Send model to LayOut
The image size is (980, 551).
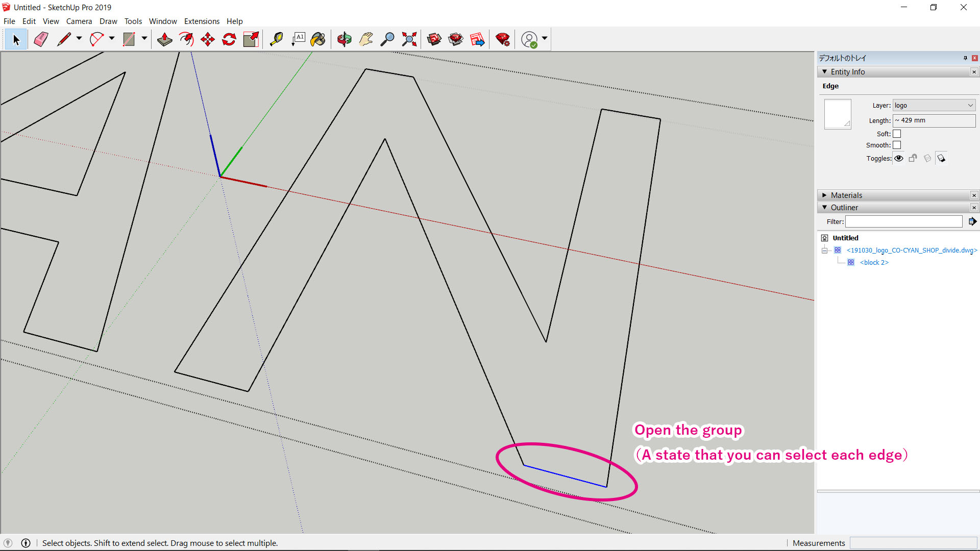(x=477, y=39)
